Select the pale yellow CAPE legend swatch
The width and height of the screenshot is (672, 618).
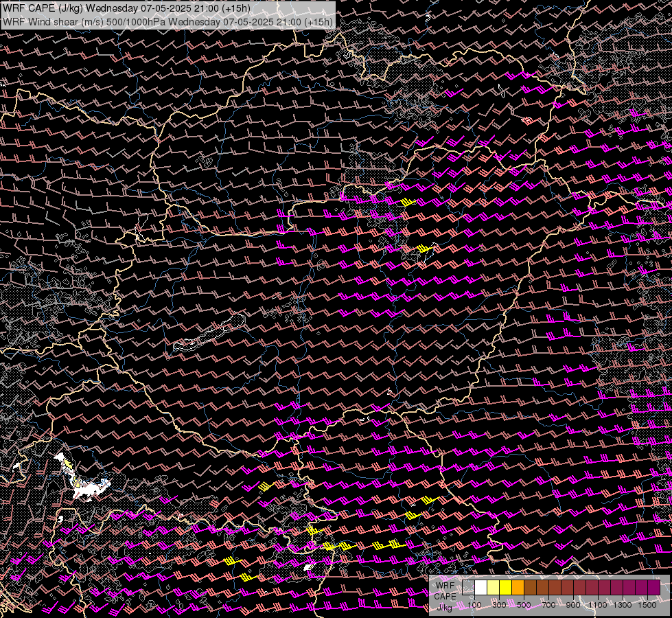pyautogui.click(x=493, y=587)
